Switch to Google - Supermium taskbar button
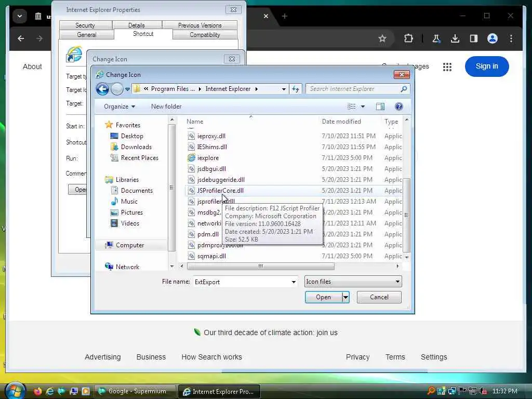The height and width of the screenshot is (399, 532). pos(135,391)
